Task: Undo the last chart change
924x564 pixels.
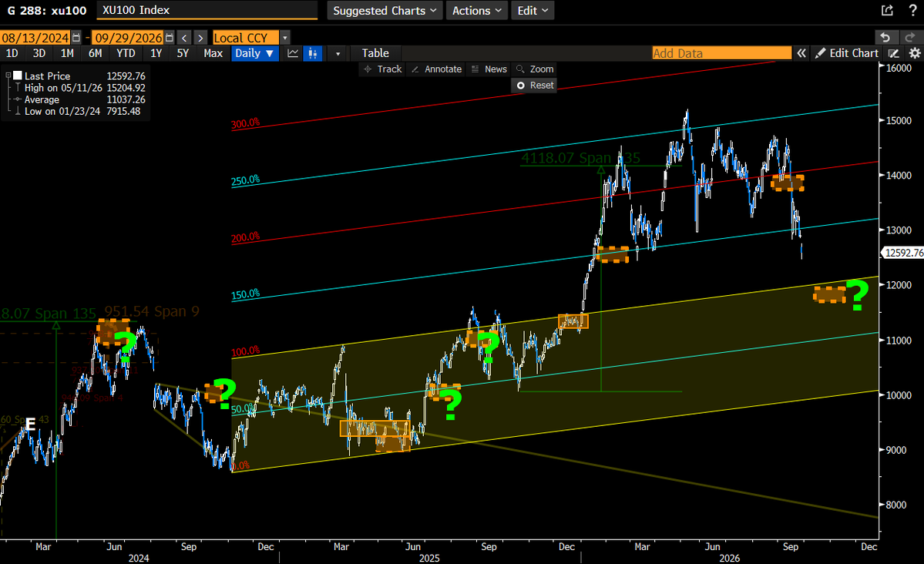Action: coord(885,37)
